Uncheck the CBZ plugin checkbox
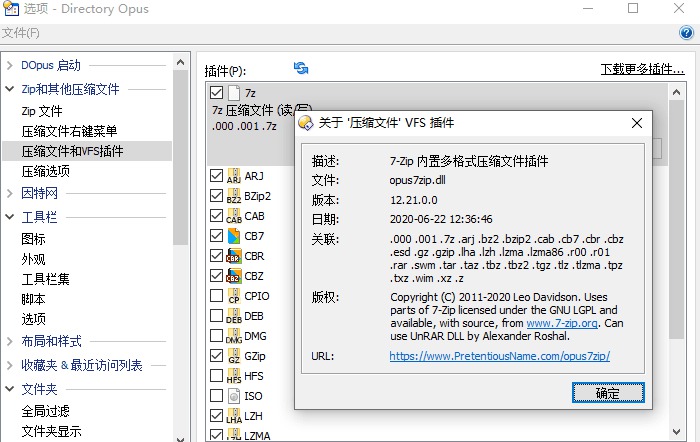Screen dimensions: 700x442 217,275
